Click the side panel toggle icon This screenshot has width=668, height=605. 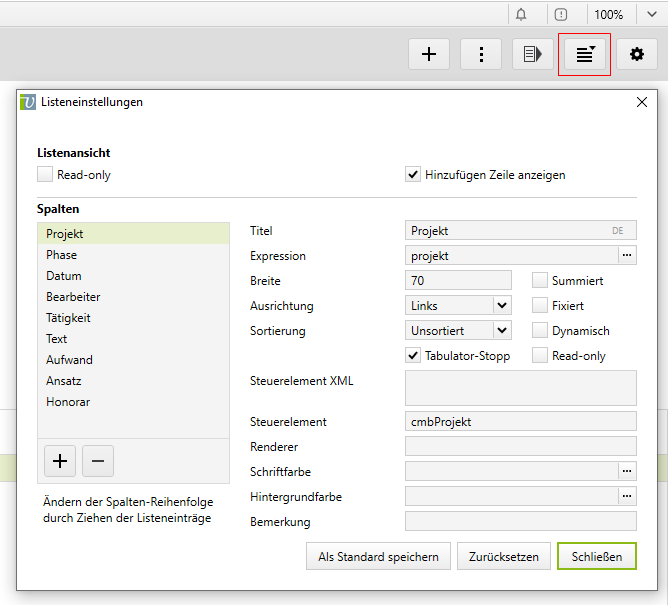[533, 54]
